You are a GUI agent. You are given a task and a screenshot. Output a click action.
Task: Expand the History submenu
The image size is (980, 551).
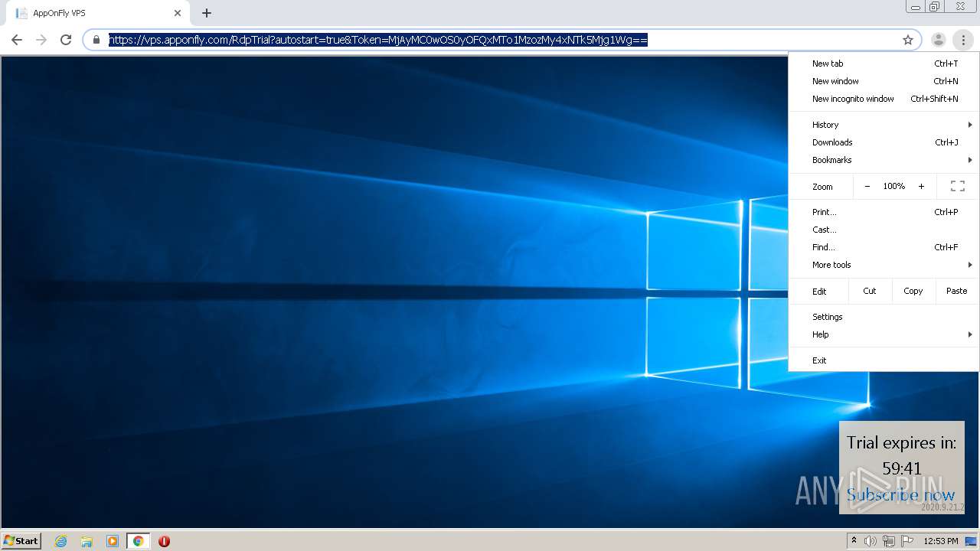[x=884, y=125]
